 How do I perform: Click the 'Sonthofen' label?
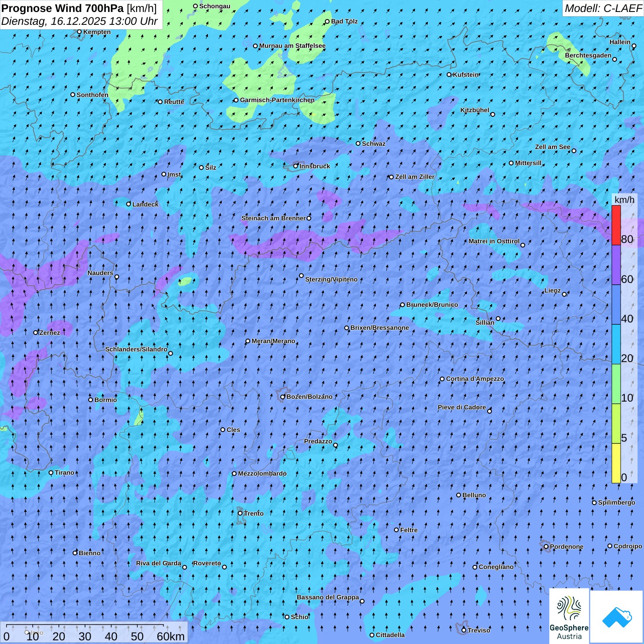[x=92, y=95]
